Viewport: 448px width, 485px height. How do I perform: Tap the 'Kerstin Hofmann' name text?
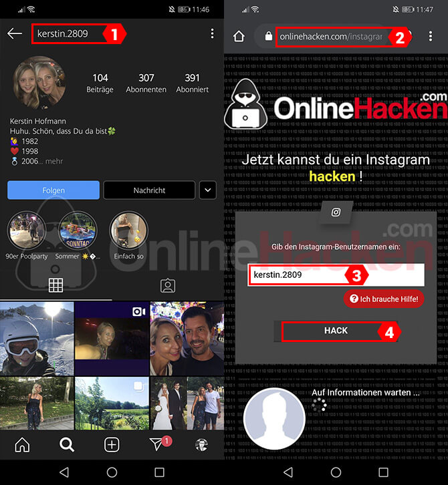tap(37, 121)
